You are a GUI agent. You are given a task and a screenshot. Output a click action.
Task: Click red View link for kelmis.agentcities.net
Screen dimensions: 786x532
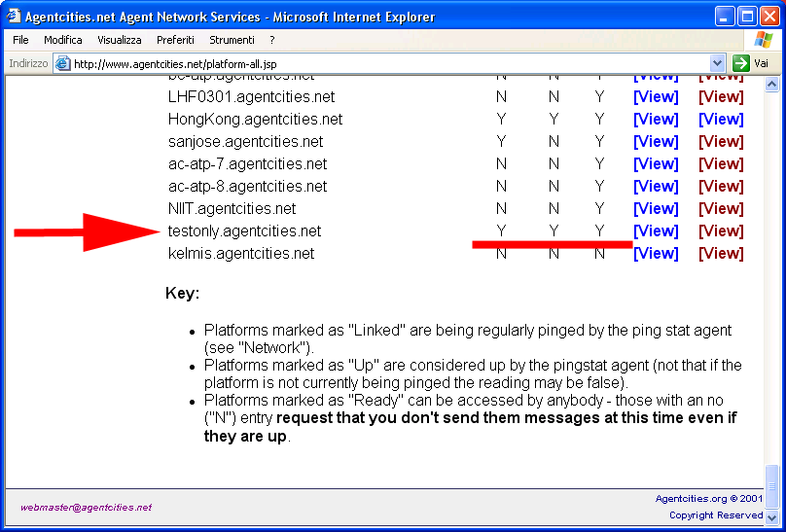(721, 254)
